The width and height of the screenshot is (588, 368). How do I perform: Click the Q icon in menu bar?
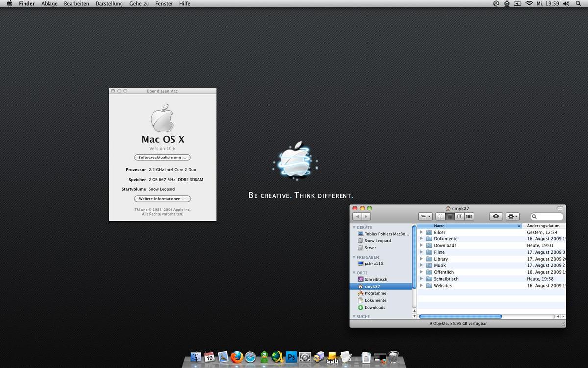[496, 3]
